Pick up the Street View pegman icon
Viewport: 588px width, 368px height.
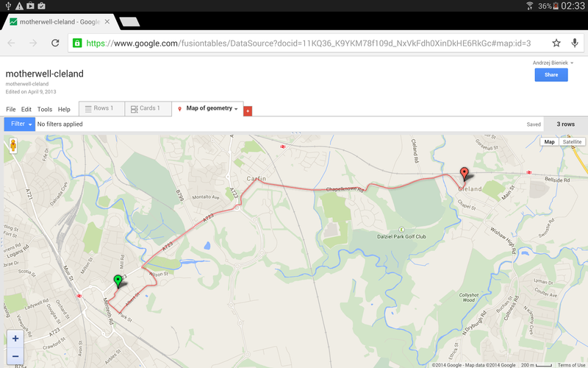click(x=13, y=146)
